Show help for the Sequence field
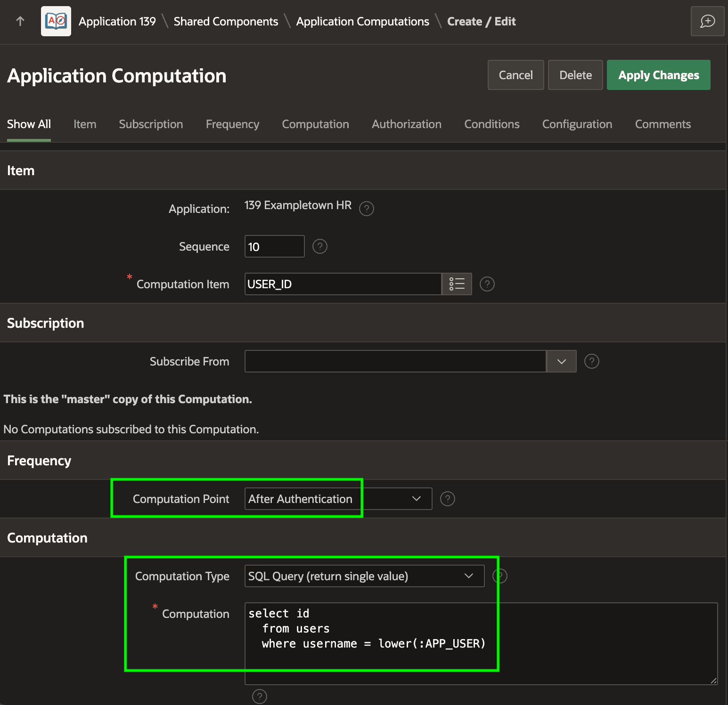Screen dimensions: 728x705 click(x=320, y=246)
